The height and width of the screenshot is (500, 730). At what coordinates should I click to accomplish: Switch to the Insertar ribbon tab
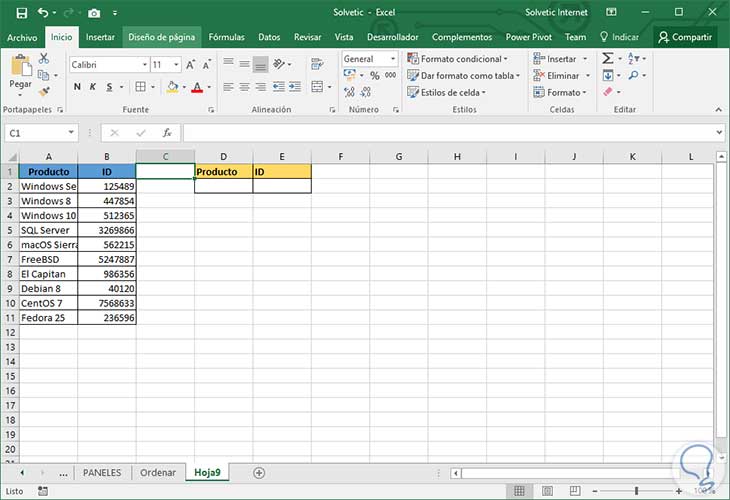click(x=100, y=37)
